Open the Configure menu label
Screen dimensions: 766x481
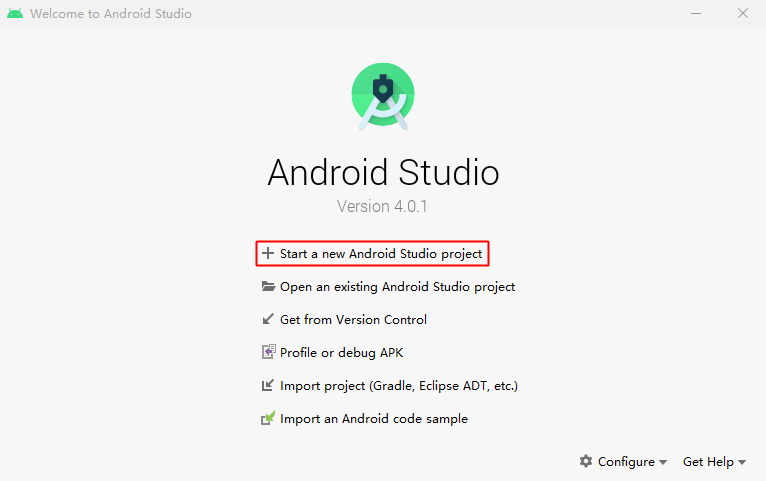coord(626,462)
